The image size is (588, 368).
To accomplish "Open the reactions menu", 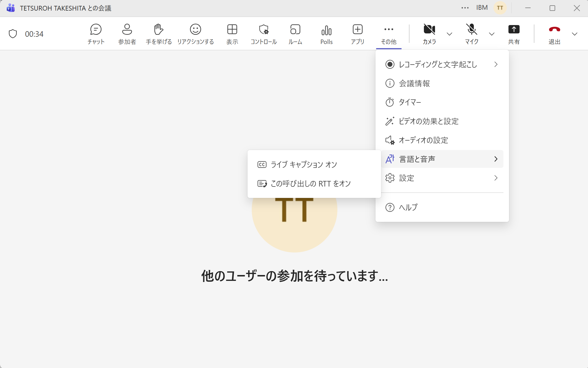I will click(x=196, y=33).
